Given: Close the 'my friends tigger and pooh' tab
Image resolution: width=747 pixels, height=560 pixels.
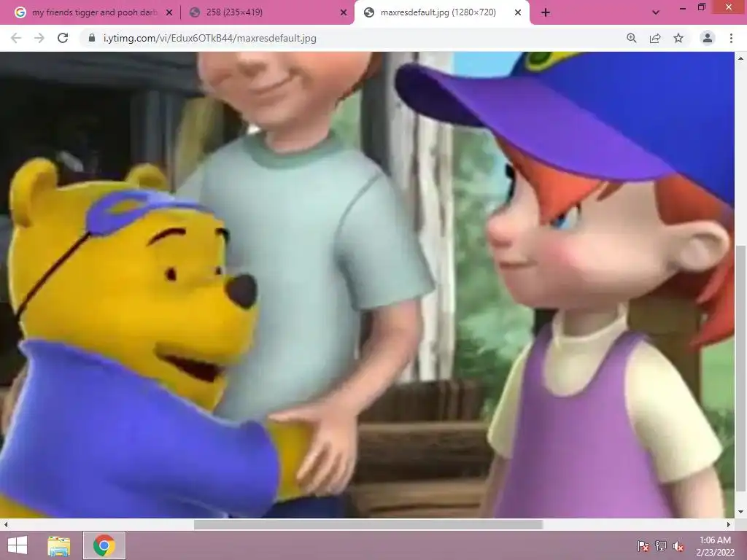Looking at the screenshot, I should 169,12.
